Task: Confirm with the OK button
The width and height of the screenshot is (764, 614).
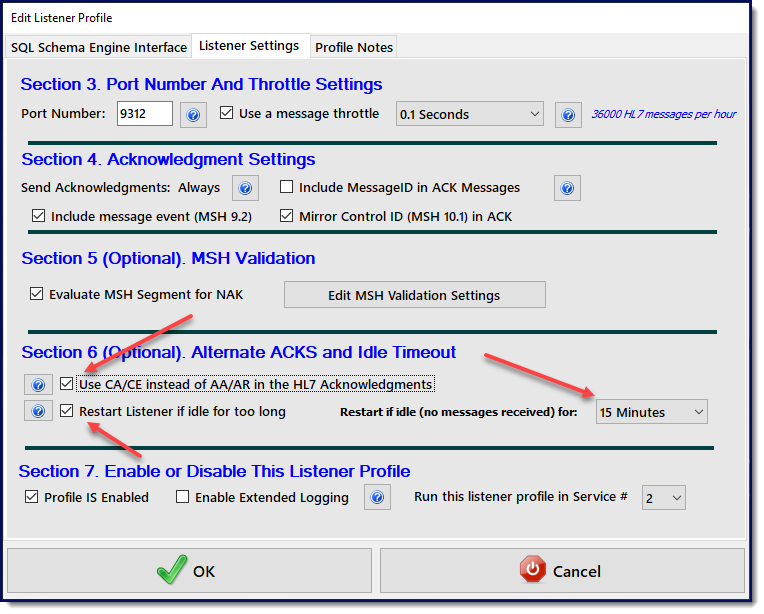Action: pyautogui.click(x=190, y=571)
